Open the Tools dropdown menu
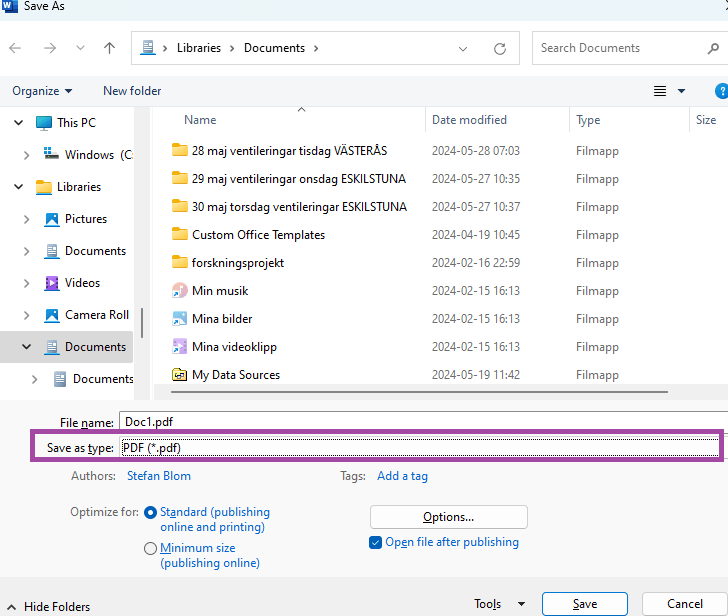This screenshot has height=616, width=728. point(500,603)
